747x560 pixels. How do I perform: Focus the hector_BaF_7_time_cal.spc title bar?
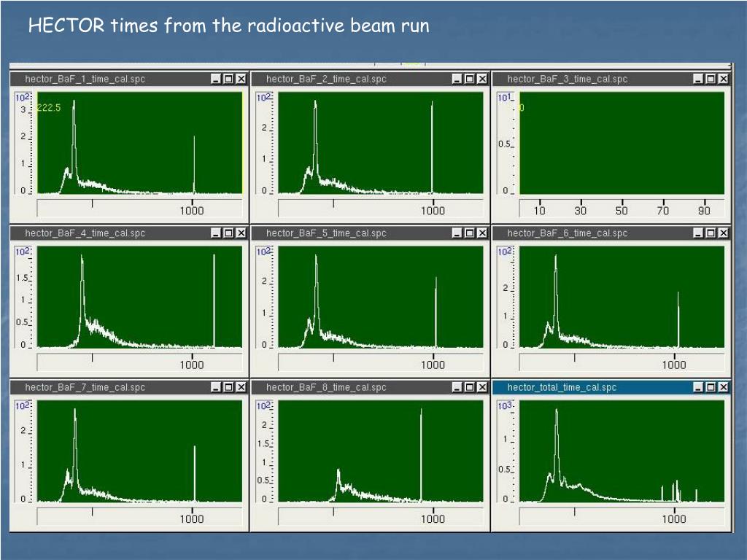pos(128,387)
